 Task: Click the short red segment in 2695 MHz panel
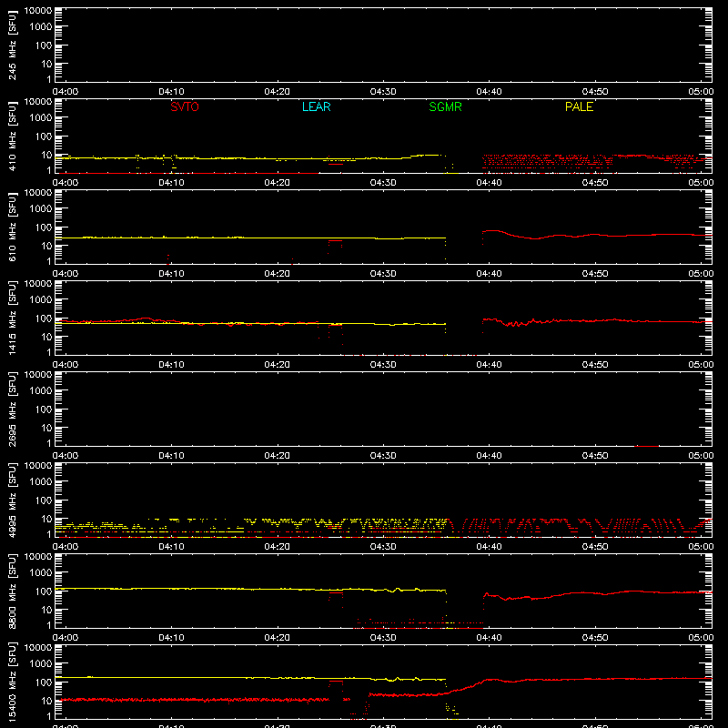pos(646,446)
